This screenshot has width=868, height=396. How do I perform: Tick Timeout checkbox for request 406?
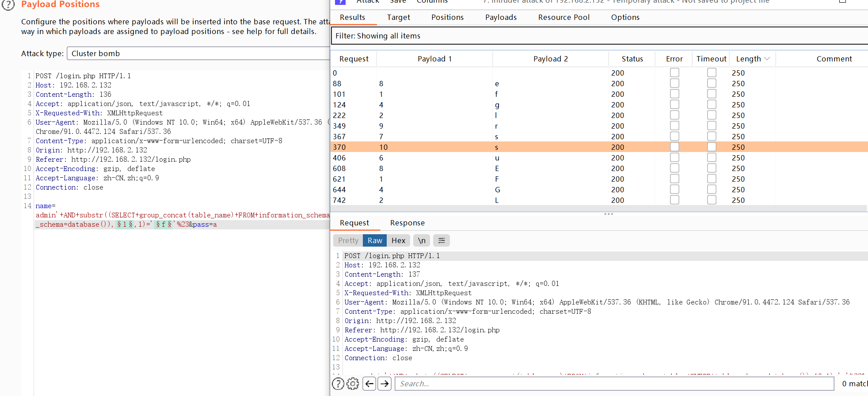point(712,157)
